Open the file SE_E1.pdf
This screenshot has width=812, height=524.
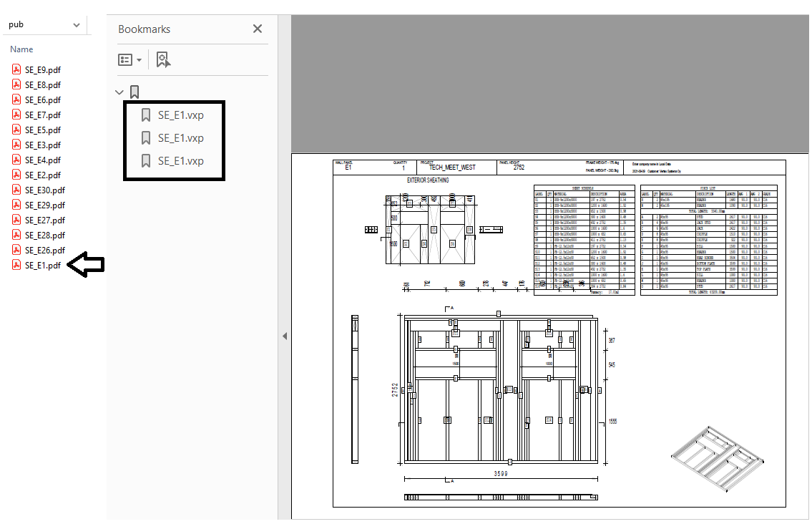point(42,266)
